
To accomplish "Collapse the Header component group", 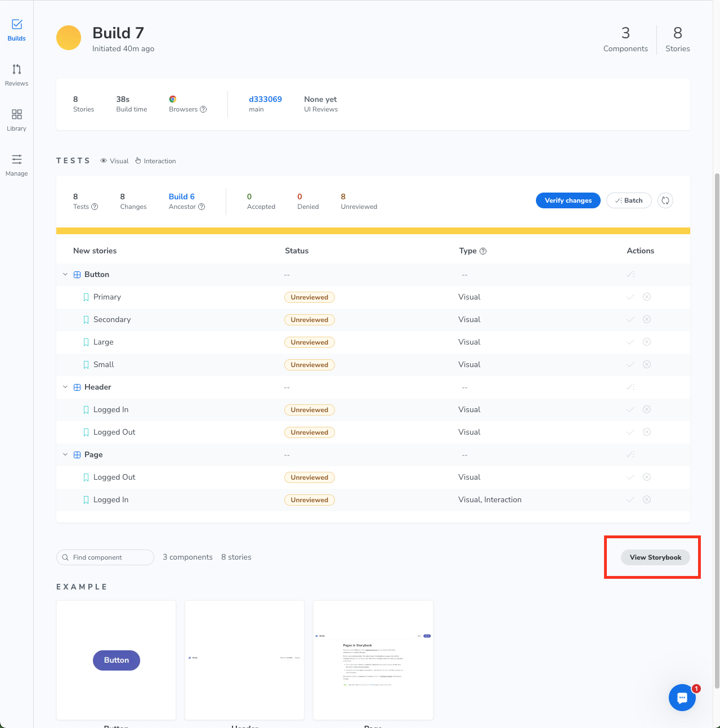I will click(65, 387).
